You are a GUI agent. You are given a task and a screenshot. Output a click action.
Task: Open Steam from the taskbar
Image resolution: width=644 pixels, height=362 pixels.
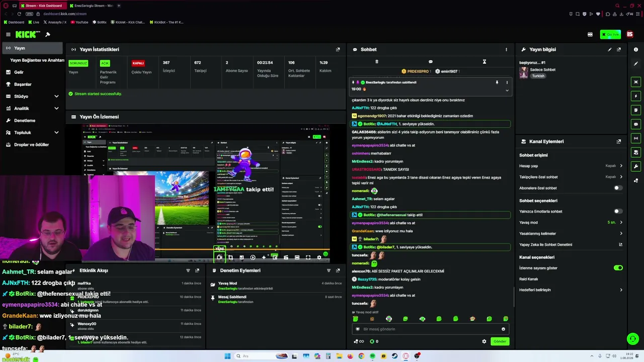394,356
